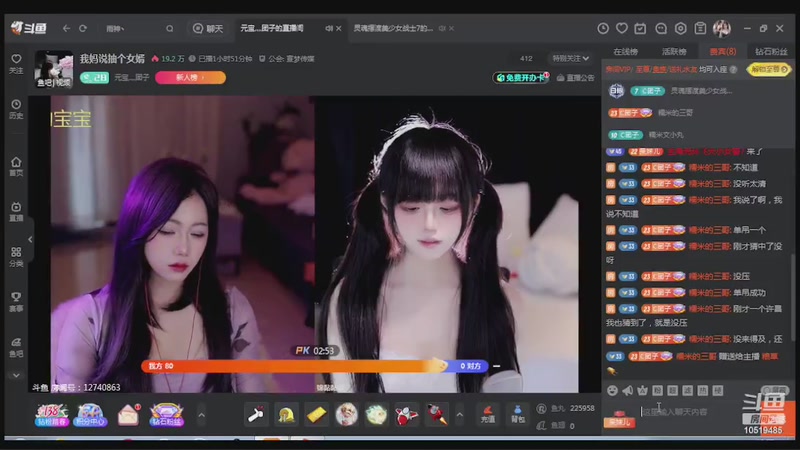Click the chat panel scrollbar

[x=792, y=296]
